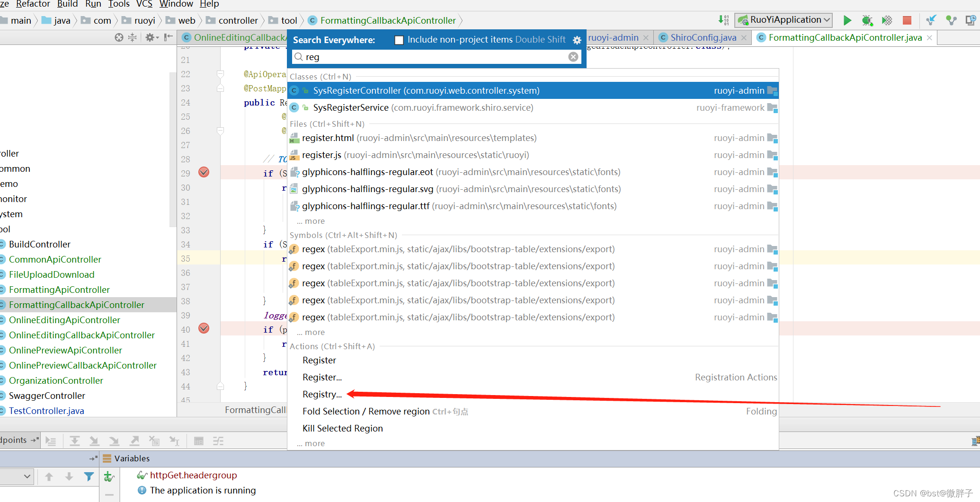Open the Build menu

pyautogui.click(x=67, y=4)
